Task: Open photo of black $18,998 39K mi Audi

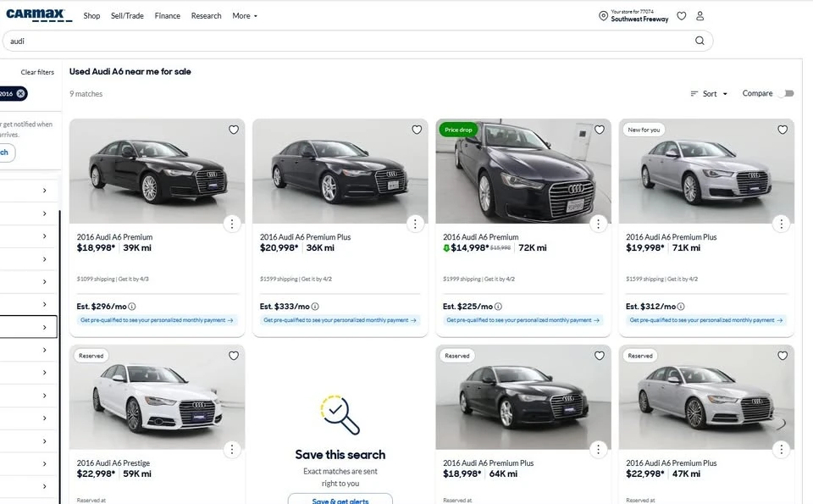Action: pyautogui.click(x=158, y=171)
